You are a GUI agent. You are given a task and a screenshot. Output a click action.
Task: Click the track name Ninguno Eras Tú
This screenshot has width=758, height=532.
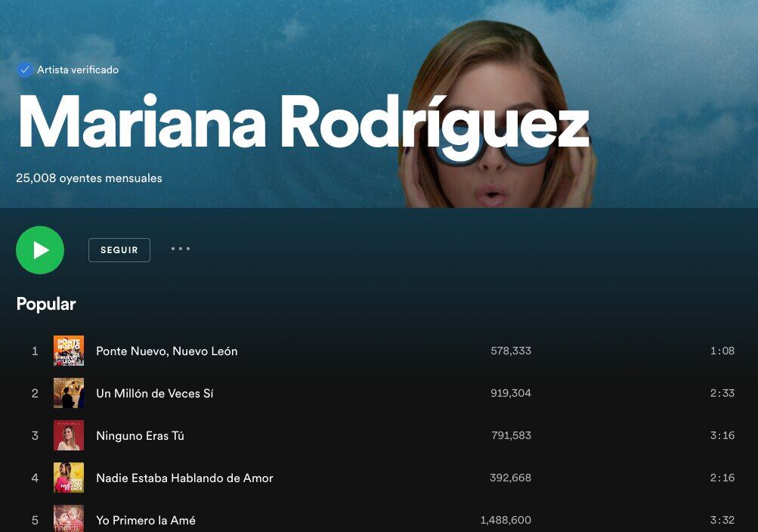tap(140, 435)
